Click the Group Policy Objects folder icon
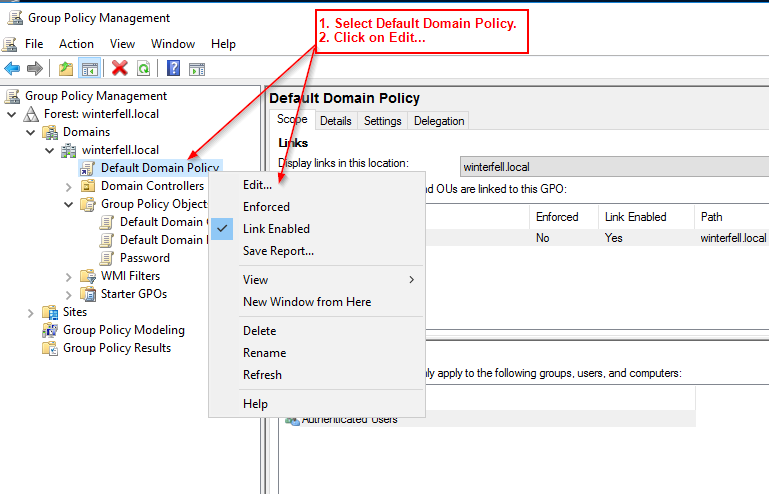 (88, 204)
